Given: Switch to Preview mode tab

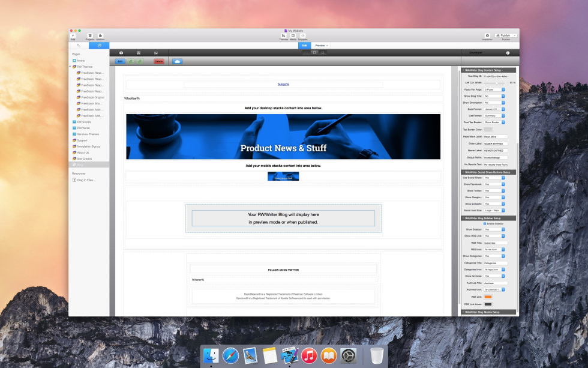Looking at the screenshot, I should click(x=321, y=46).
